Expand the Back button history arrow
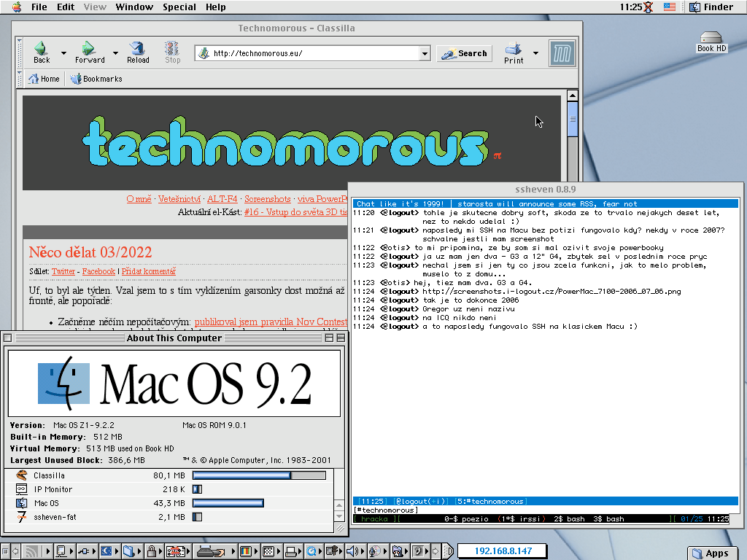The image size is (747, 560). 63,53
